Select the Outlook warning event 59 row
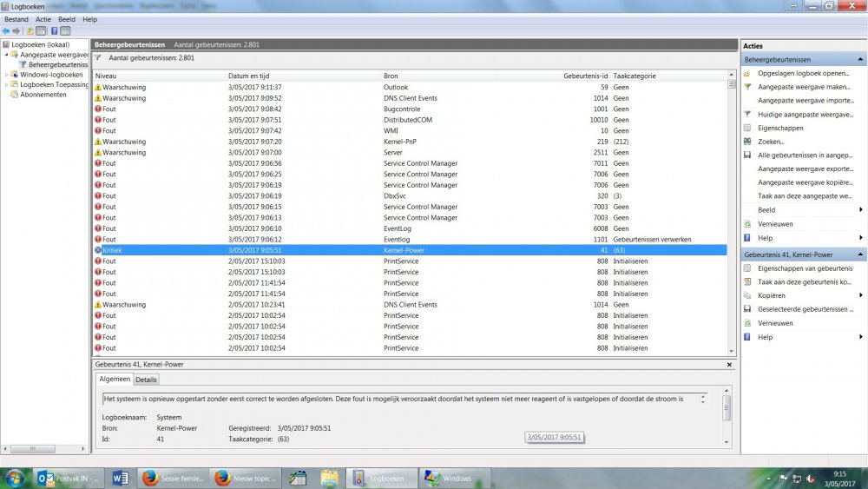Screen dimensions: 868x489 tap(410, 88)
